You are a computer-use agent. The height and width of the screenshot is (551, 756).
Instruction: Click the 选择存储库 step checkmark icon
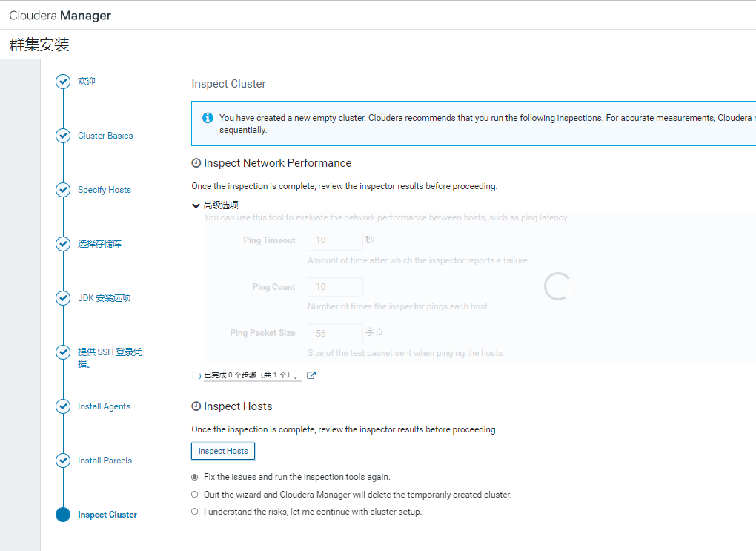click(63, 244)
